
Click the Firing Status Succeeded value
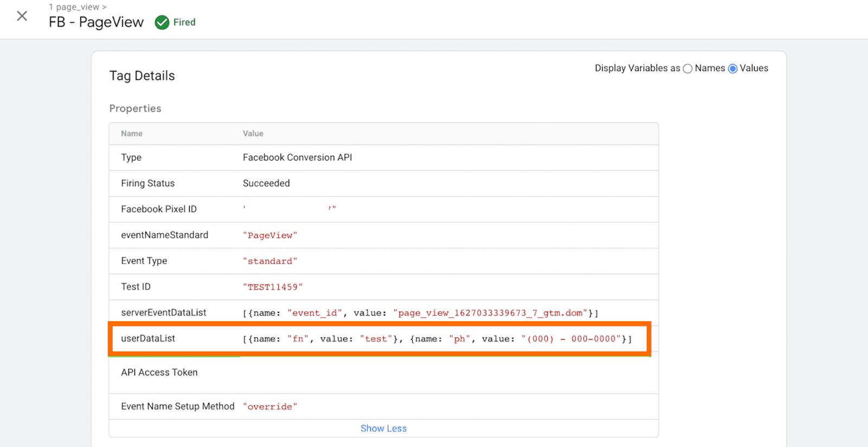coord(266,183)
